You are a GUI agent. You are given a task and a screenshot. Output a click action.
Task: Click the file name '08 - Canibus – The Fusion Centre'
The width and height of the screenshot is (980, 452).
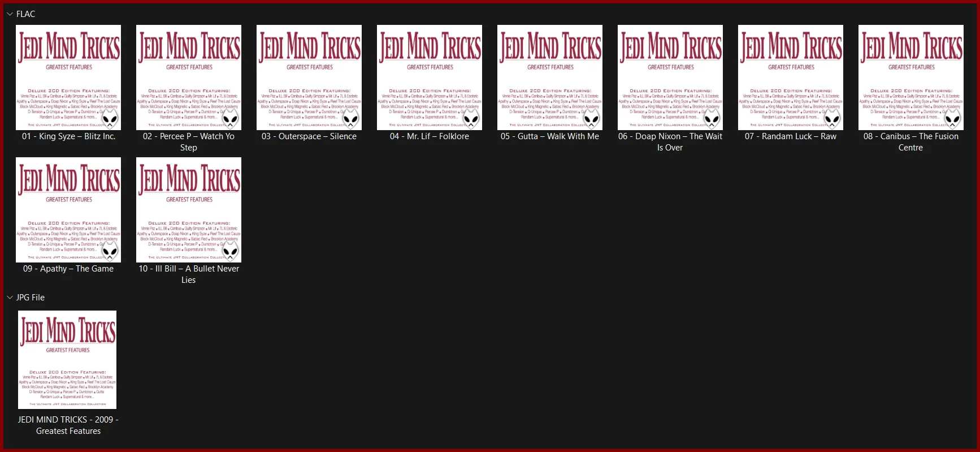point(911,142)
